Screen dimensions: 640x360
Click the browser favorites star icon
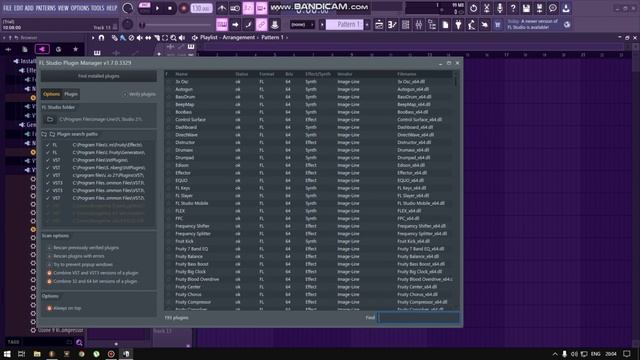point(76,49)
